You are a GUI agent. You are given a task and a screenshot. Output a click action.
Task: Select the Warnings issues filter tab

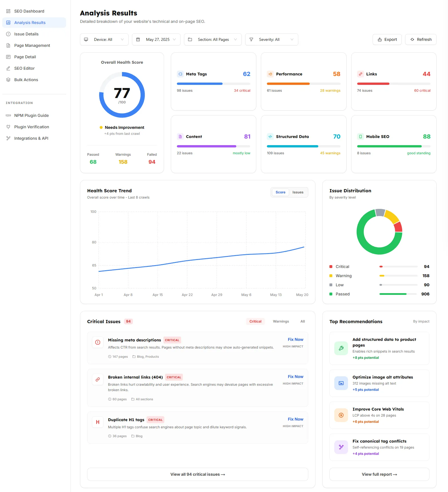[281, 321]
